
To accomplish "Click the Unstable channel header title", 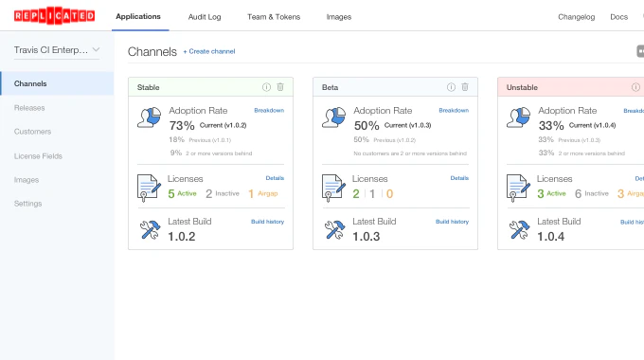I will [x=522, y=87].
